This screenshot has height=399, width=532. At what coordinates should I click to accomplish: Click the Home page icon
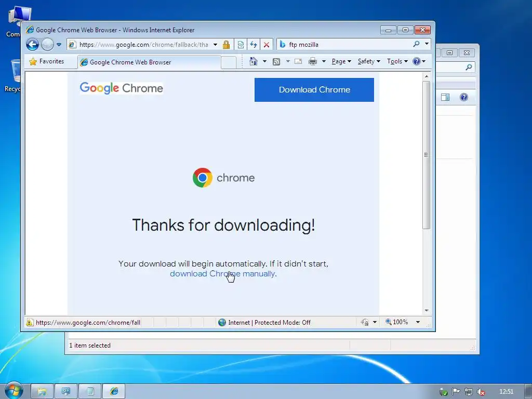point(254,61)
